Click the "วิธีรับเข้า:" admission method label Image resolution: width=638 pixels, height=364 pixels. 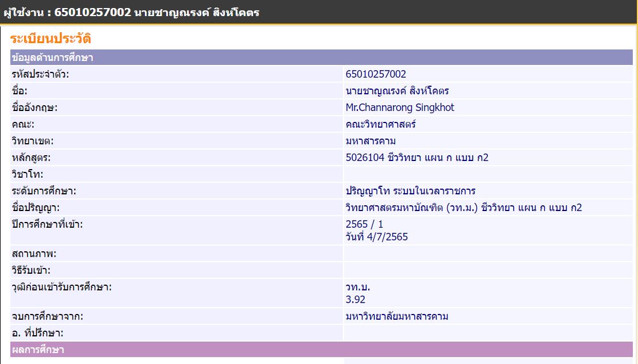pyautogui.click(x=31, y=270)
